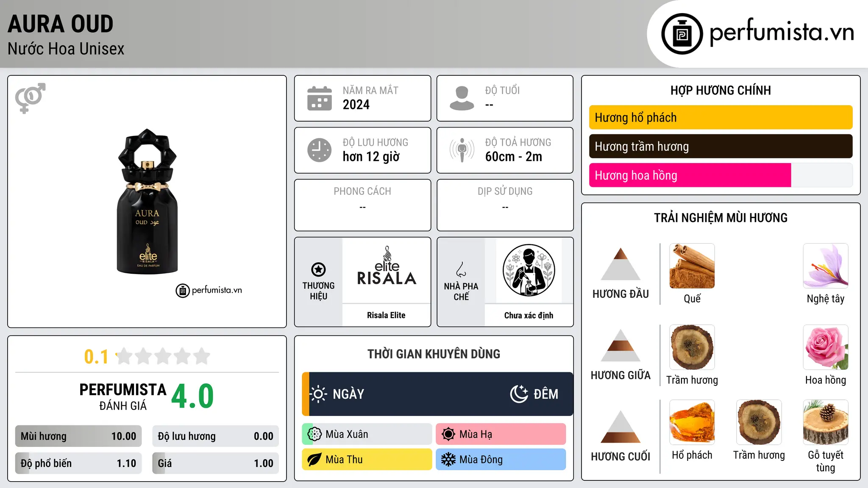Click the PHONG CÁCH heading
Image resolution: width=868 pixels, height=488 pixels.
click(362, 191)
